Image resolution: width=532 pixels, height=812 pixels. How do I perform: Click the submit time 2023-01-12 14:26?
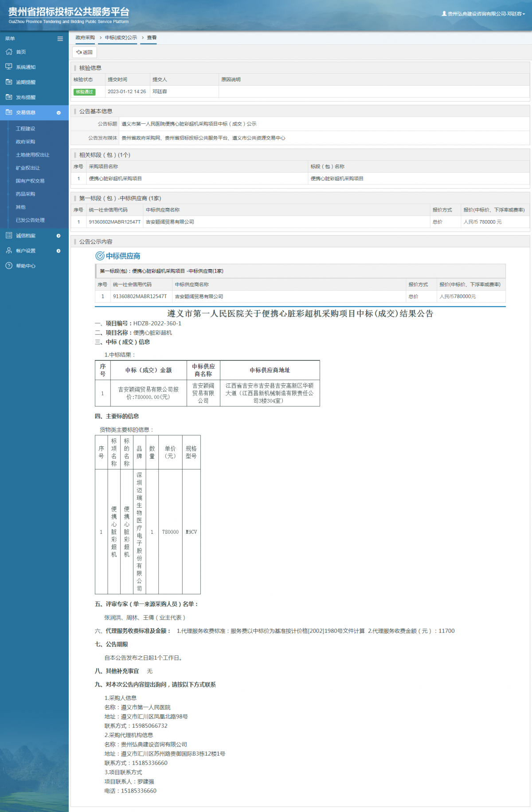[127, 91]
